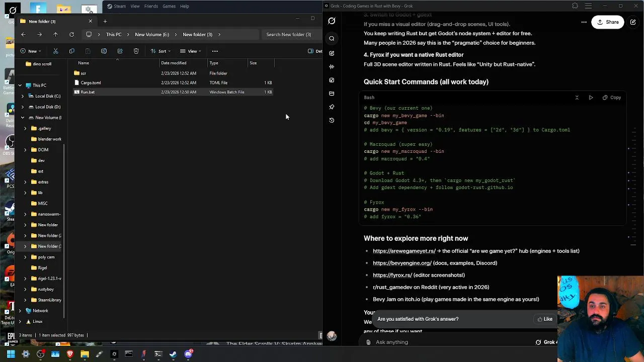Screen dimensions: 644x362
Task: Click the Copy icon in Explorer toolbar
Action: click(x=71, y=51)
